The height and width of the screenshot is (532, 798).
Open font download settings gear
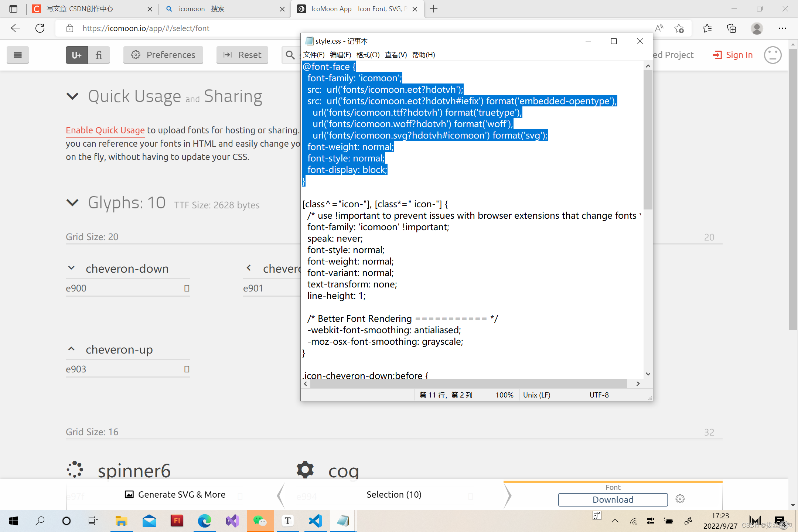(680, 499)
